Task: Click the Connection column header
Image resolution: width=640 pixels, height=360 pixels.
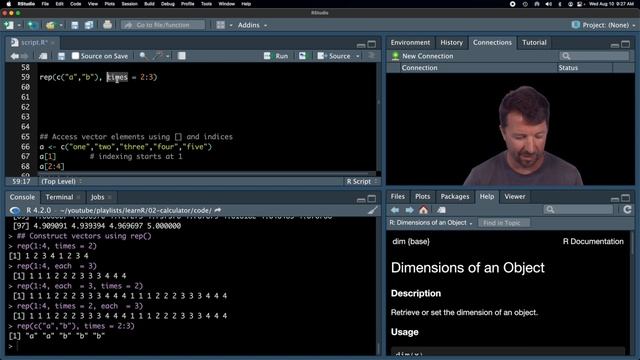Action: [x=419, y=68]
